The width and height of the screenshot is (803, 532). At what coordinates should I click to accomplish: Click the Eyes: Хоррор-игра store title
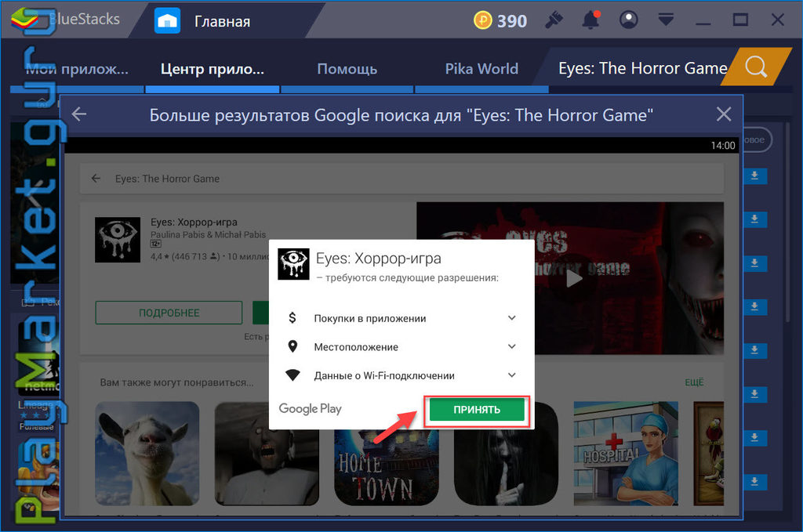click(194, 222)
